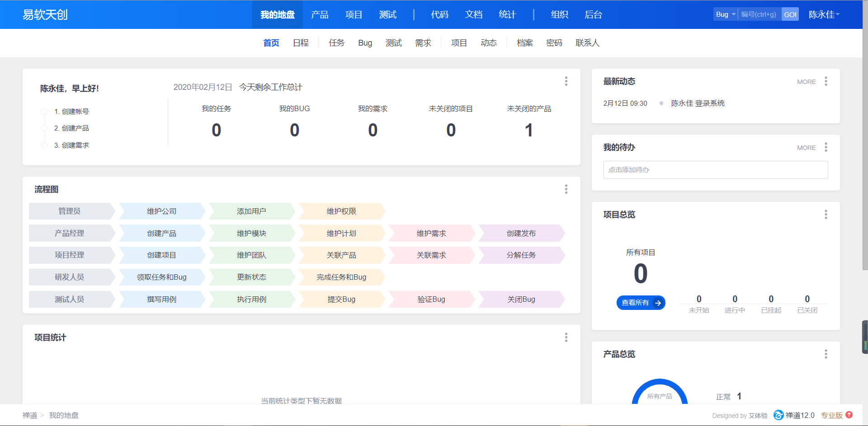Switch to the 档案 sub tab
Viewport: 868px width, 426px height.
click(525, 43)
